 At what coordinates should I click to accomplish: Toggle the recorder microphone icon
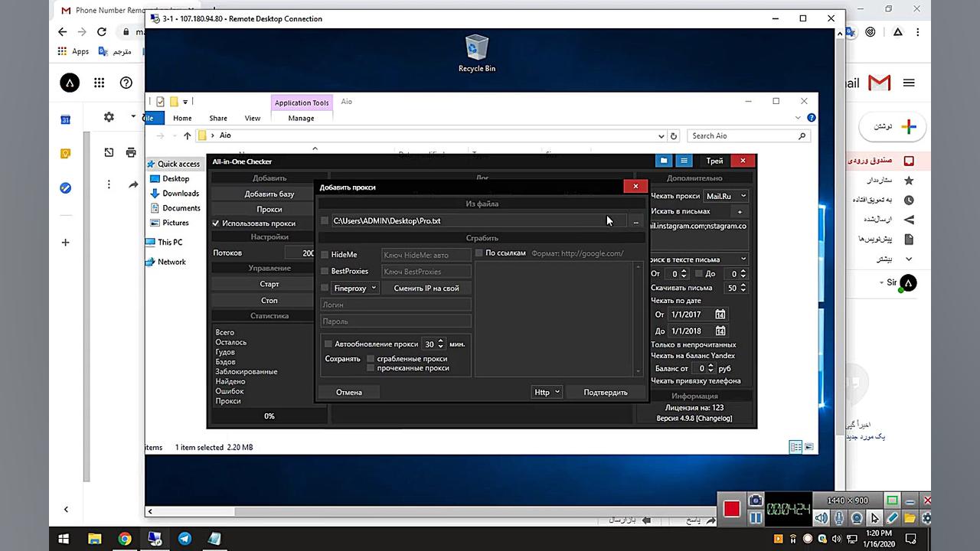click(x=839, y=518)
